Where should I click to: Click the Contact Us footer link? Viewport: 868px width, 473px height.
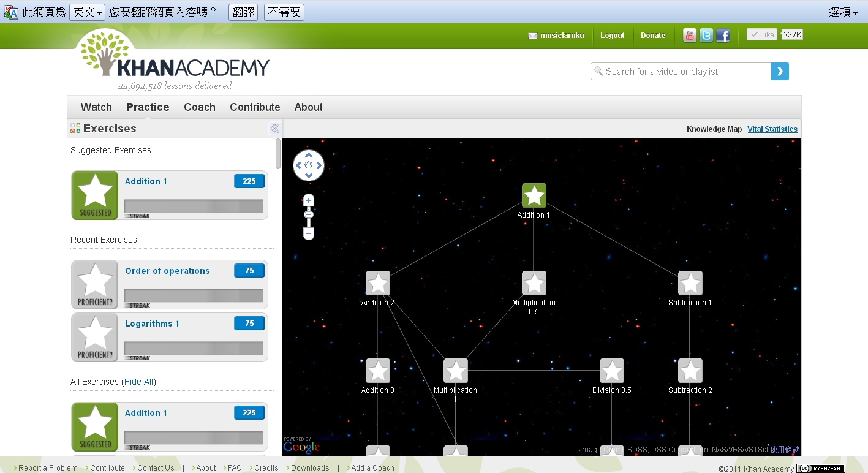[156, 468]
